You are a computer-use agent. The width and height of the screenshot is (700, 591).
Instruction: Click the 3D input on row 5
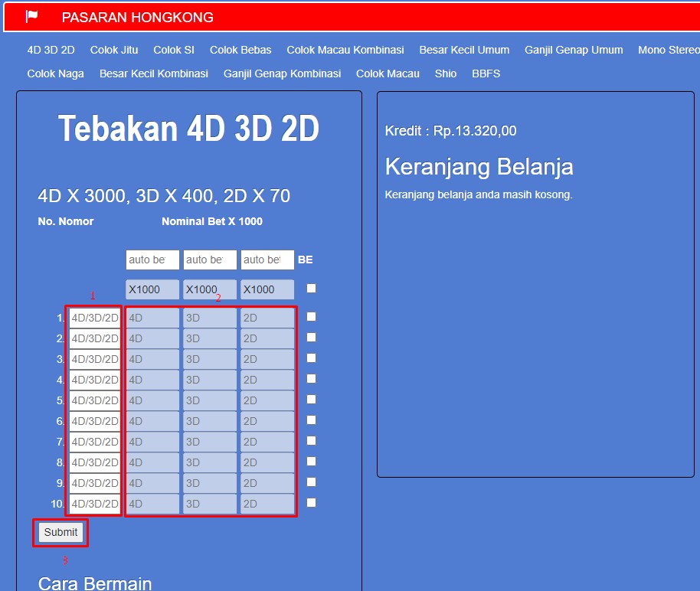[x=209, y=400]
